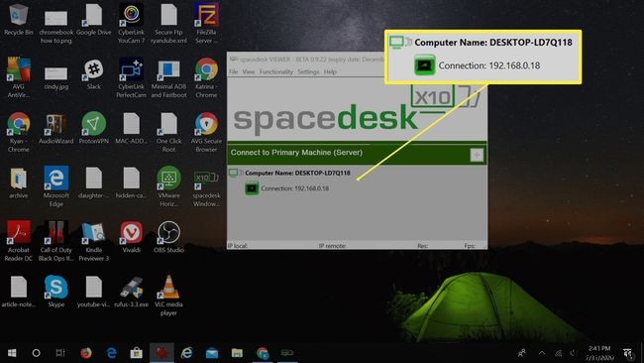Launch CyberLink PerfectCam
Viewport: 644px width, 363px height.
[x=131, y=78]
